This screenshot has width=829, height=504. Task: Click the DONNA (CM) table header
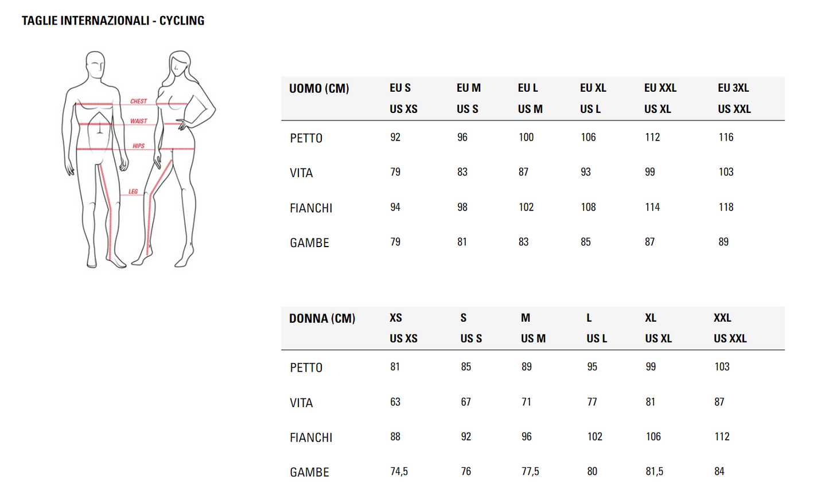(322, 319)
